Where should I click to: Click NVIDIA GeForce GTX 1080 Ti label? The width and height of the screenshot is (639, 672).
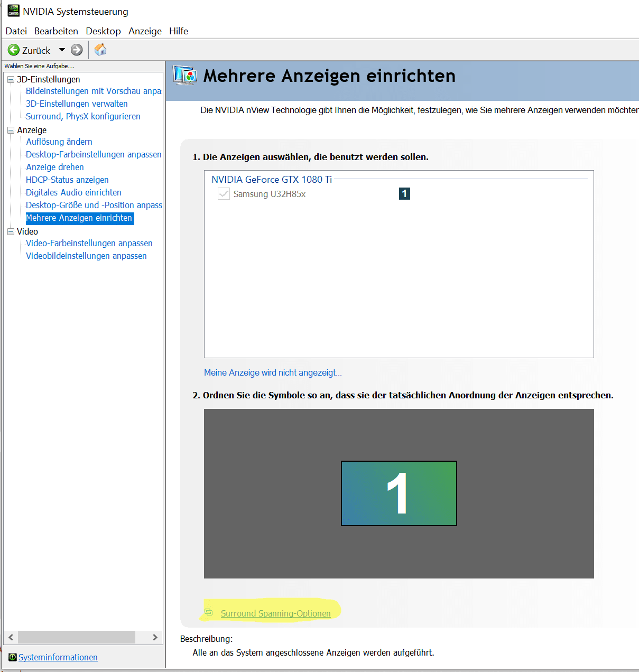point(272,180)
